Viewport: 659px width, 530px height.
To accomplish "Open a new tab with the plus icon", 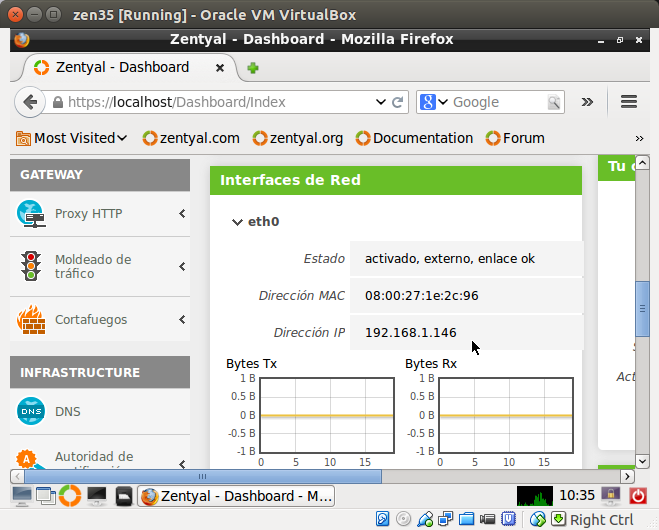I will (253, 68).
